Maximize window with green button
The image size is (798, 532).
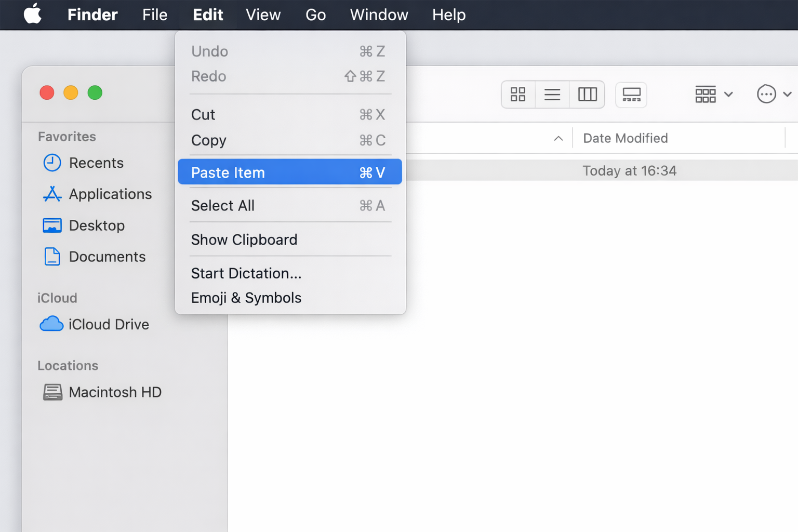tap(95, 93)
